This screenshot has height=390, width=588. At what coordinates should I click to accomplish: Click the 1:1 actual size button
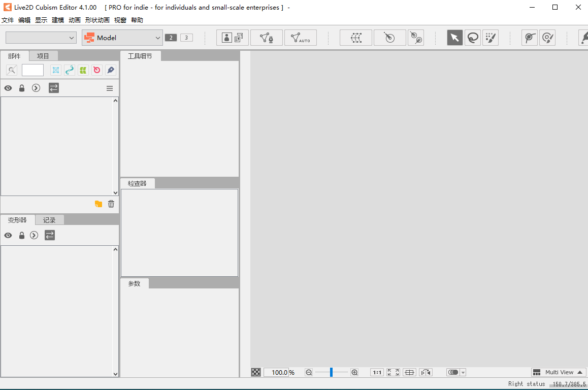click(377, 372)
